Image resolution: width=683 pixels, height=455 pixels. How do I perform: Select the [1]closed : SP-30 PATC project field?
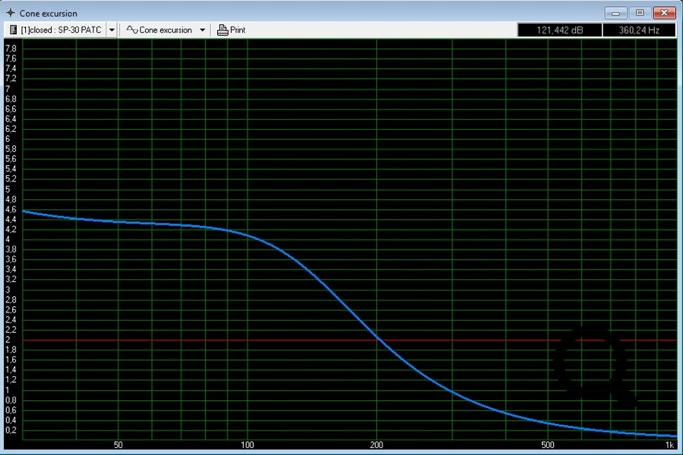coord(61,30)
